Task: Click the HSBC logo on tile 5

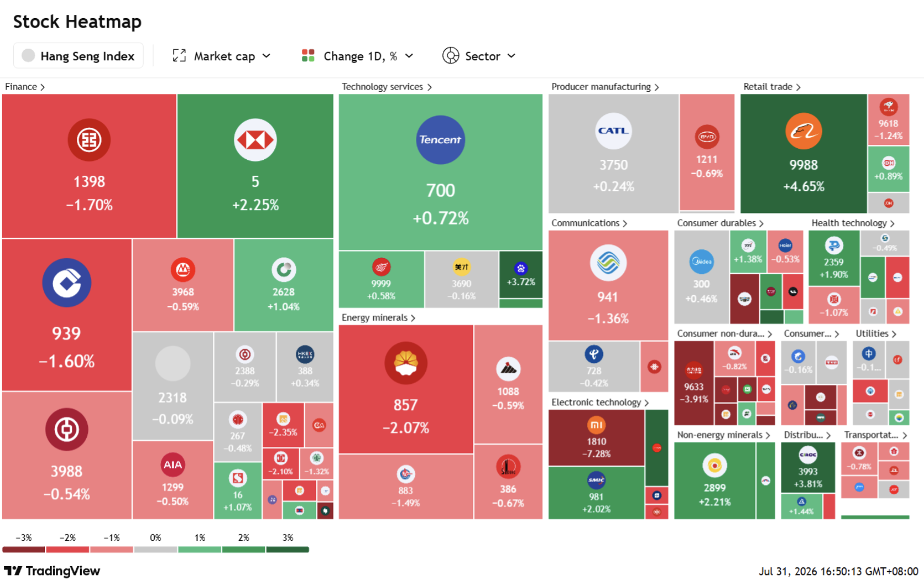Action: pos(255,140)
